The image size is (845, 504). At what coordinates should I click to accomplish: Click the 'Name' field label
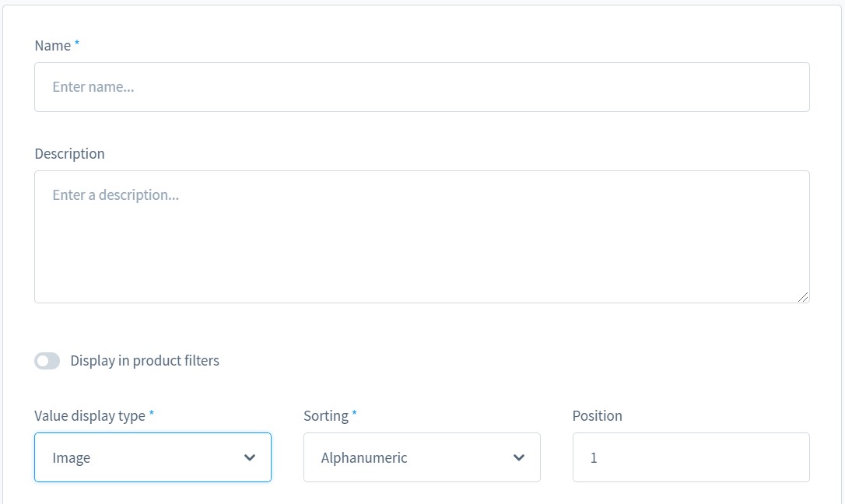coord(53,46)
